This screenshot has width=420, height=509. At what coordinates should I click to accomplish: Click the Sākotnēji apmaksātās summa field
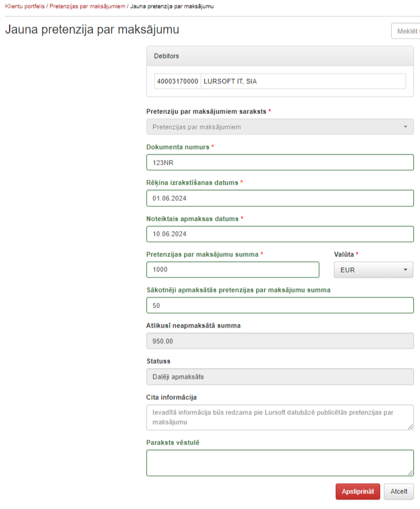280,306
